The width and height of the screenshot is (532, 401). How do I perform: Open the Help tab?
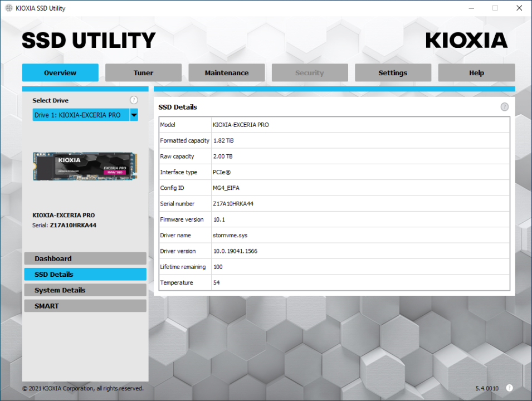[x=476, y=72]
